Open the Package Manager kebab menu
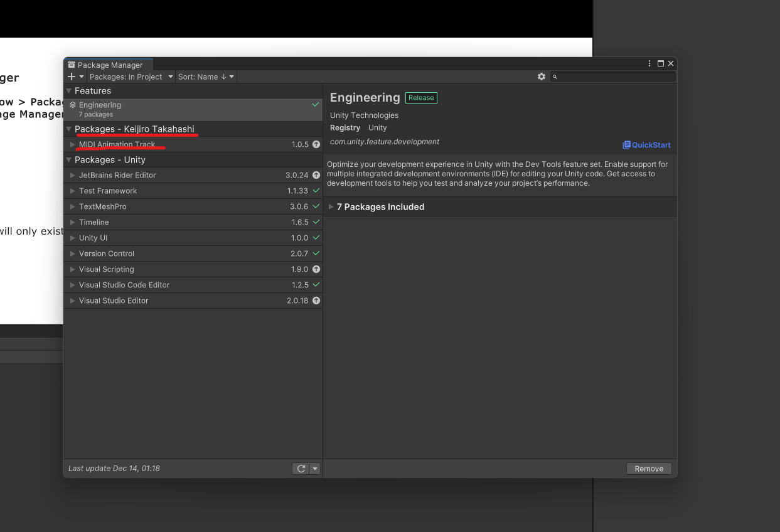The image size is (780, 532). [649, 63]
